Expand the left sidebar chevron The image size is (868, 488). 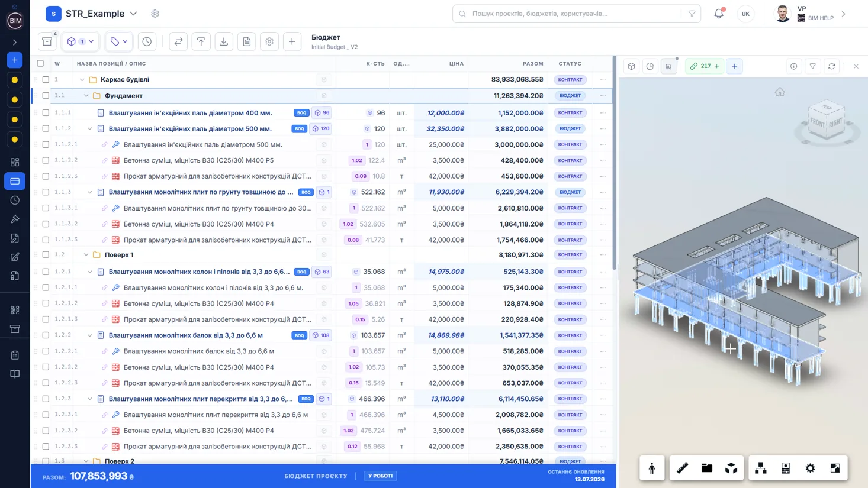click(15, 43)
